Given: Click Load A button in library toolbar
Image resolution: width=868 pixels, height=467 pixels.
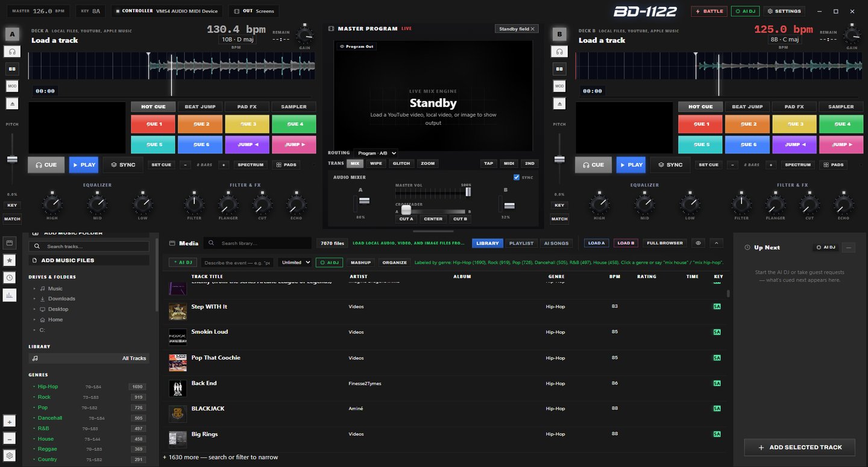Looking at the screenshot, I should coord(596,243).
